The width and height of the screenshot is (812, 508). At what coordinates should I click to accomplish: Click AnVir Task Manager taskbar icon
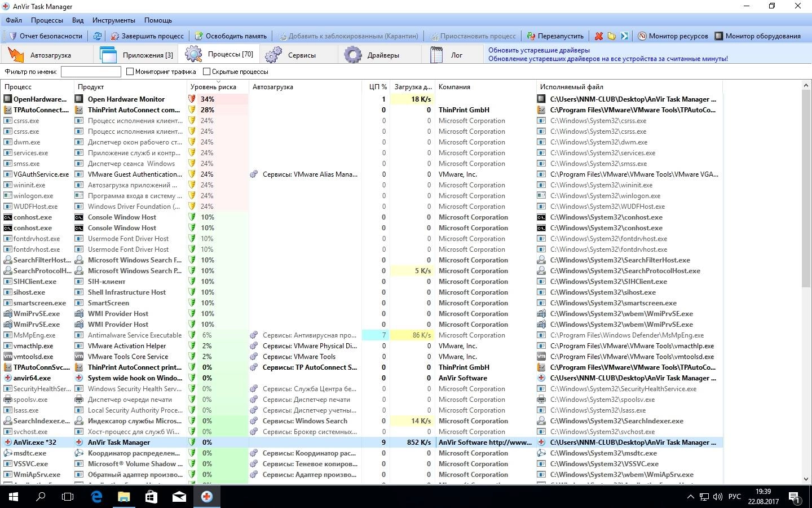coord(206,497)
